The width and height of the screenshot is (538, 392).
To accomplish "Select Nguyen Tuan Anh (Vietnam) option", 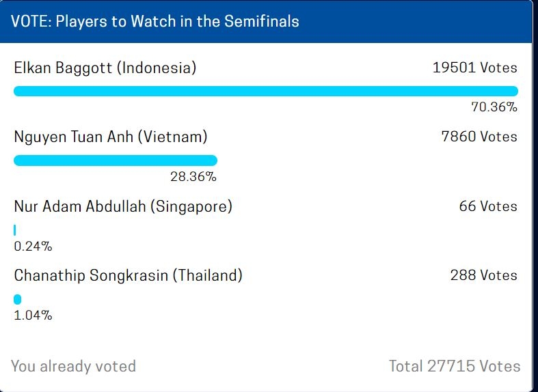I will tap(111, 137).
